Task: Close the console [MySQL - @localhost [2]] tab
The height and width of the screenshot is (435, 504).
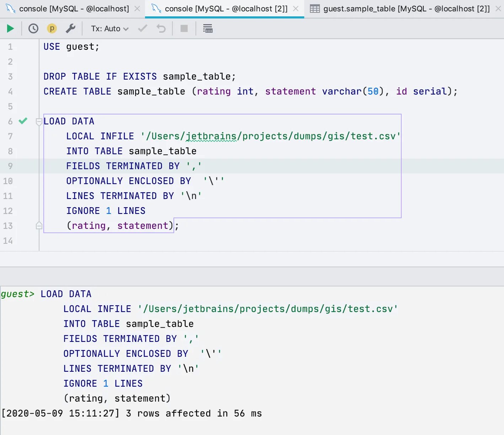Action: [x=296, y=9]
